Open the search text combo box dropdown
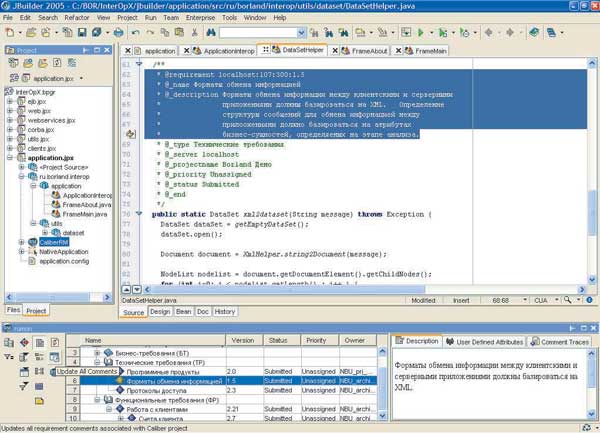 point(301,33)
